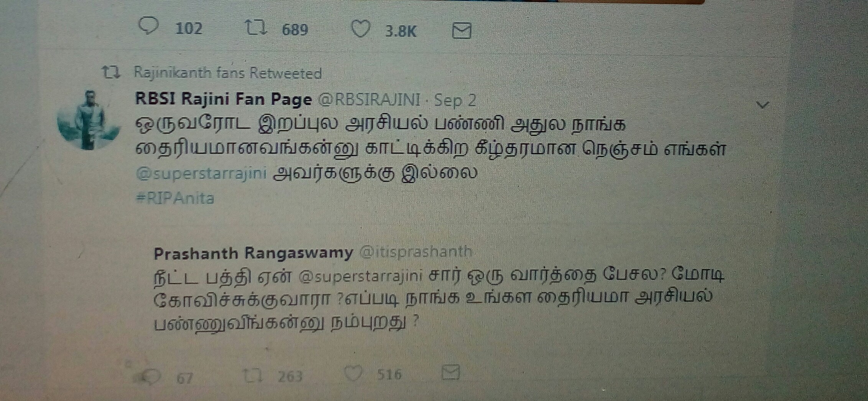868x401 pixels.
Task: Open the tweet options chevron menu
Action: 762,105
